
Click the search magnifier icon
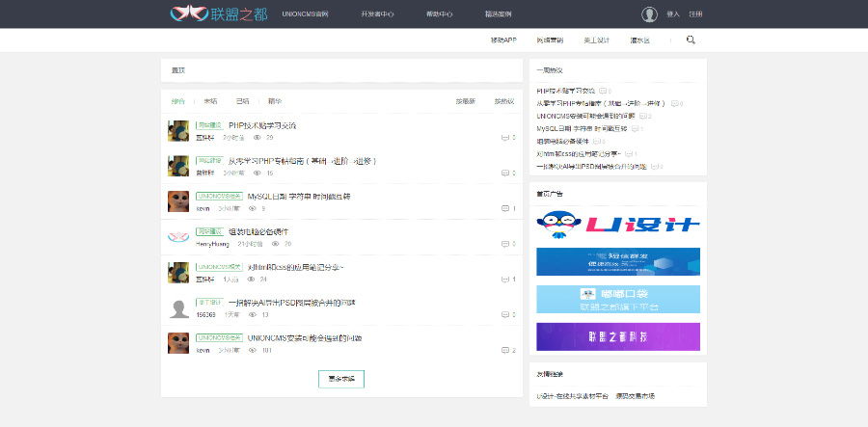[x=691, y=40]
